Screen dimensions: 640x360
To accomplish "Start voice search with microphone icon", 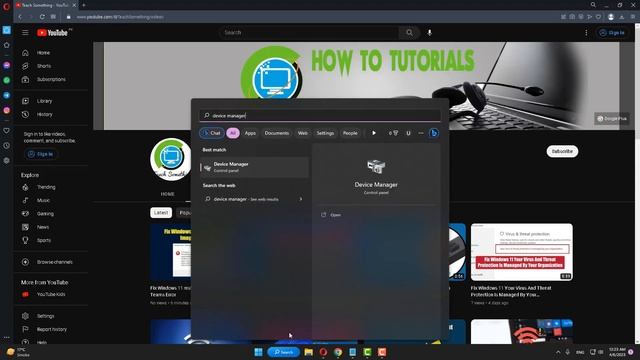I will pyautogui.click(x=429, y=33).
